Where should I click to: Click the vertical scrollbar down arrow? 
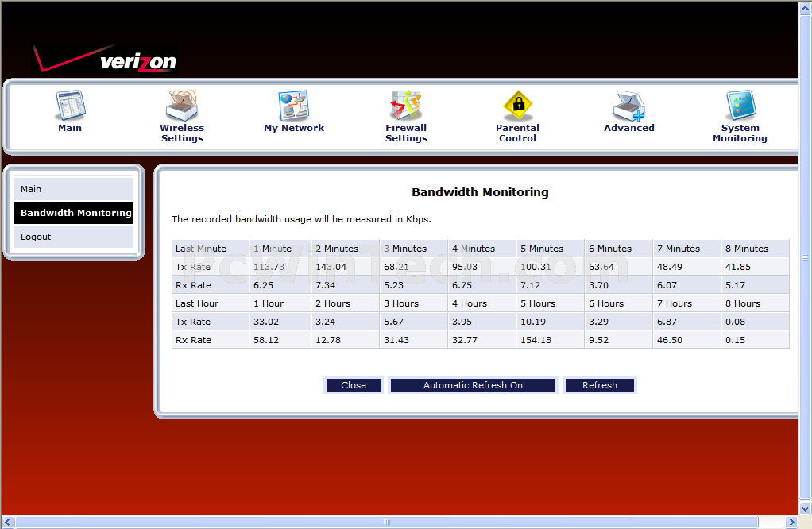[x=805, y=509]
